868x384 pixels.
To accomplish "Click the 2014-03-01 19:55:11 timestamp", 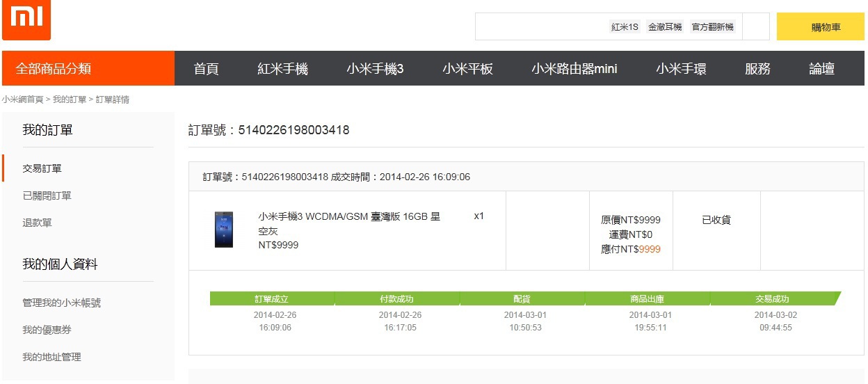I will 650,321.
